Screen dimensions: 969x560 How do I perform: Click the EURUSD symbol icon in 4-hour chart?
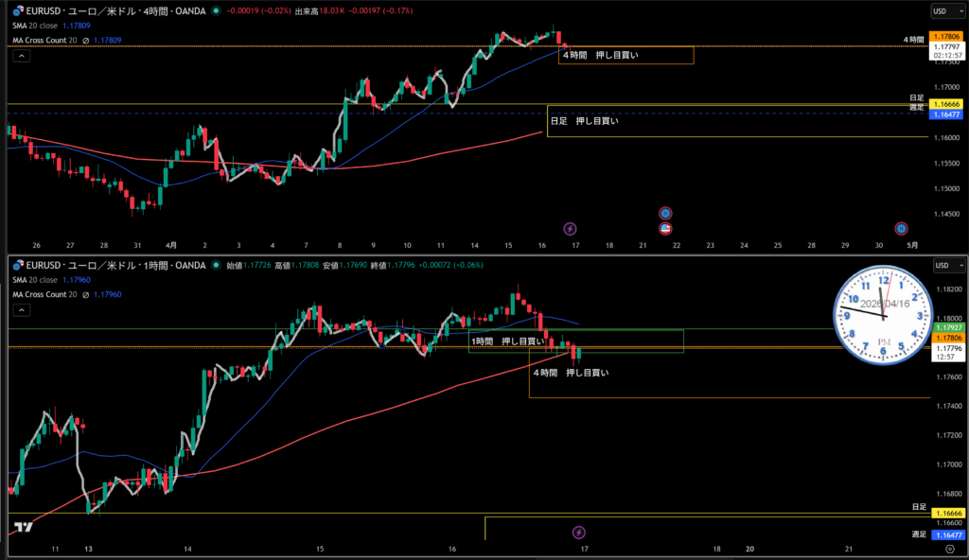point(18,11)
